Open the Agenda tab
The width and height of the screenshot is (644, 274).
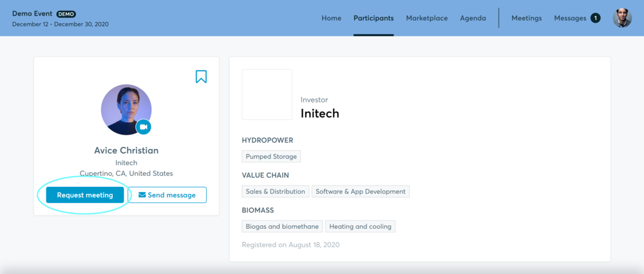tap(473, 18)
